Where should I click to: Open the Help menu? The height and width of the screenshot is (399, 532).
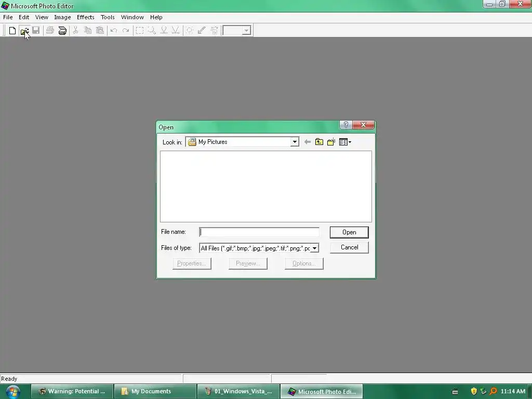tap(156, 17)
